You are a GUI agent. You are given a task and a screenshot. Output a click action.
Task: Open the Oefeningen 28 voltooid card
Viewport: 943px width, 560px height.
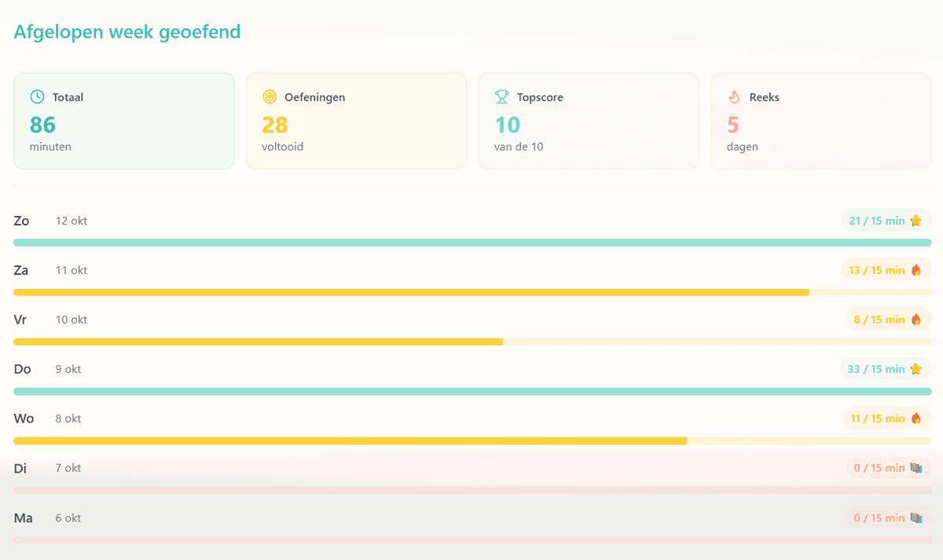point(356,121)
